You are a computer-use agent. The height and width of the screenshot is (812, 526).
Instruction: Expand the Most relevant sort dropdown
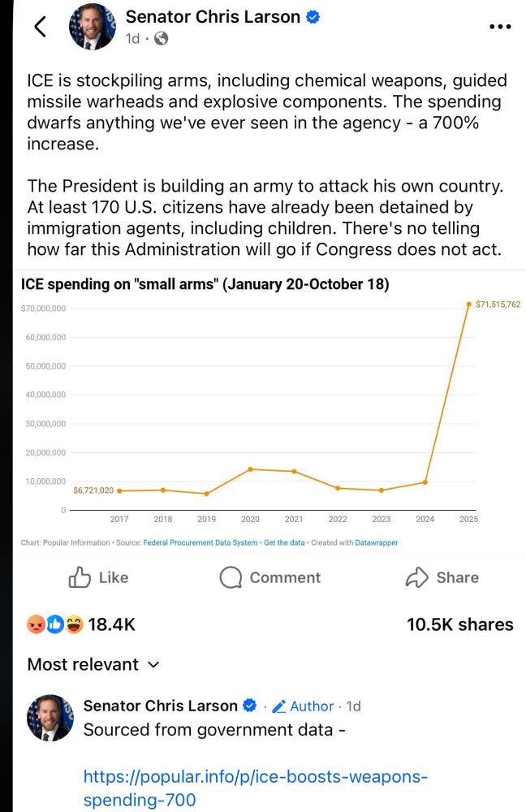click(93, 664)
